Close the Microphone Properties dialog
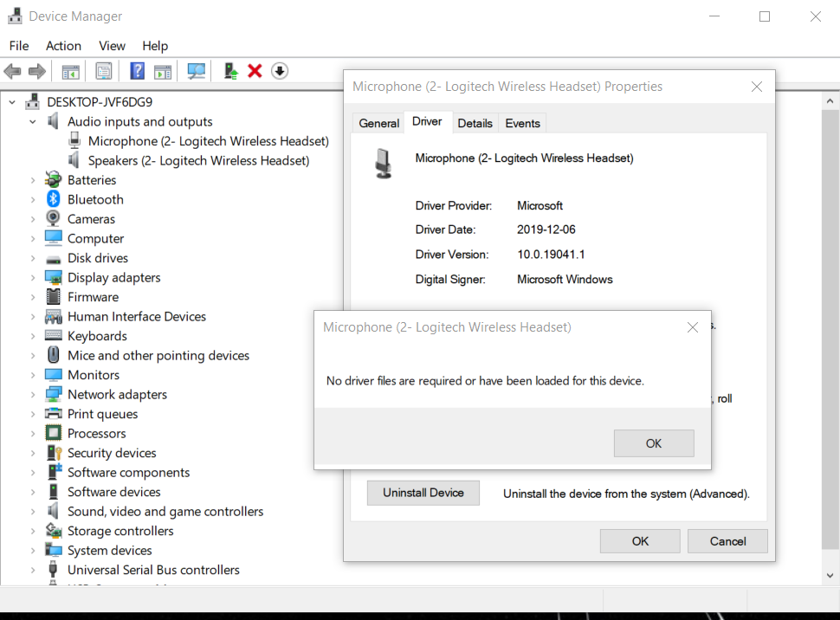 pos(756,87)
